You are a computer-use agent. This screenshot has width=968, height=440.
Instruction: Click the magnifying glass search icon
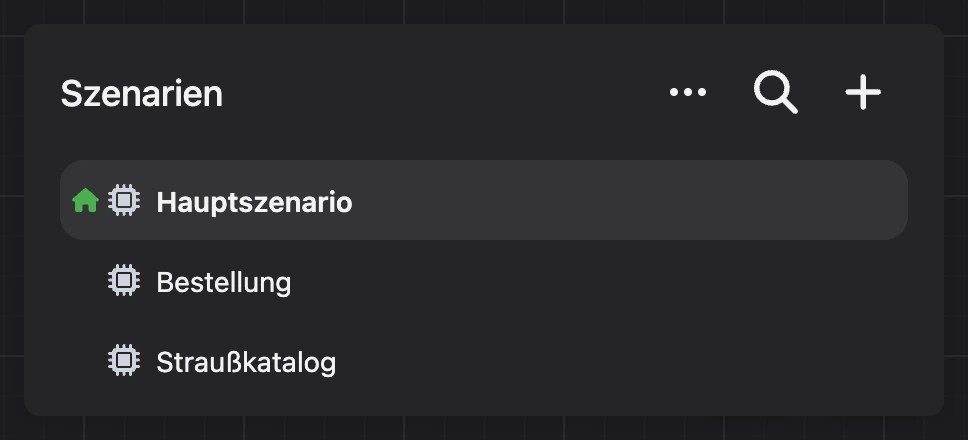coord(776,93)
